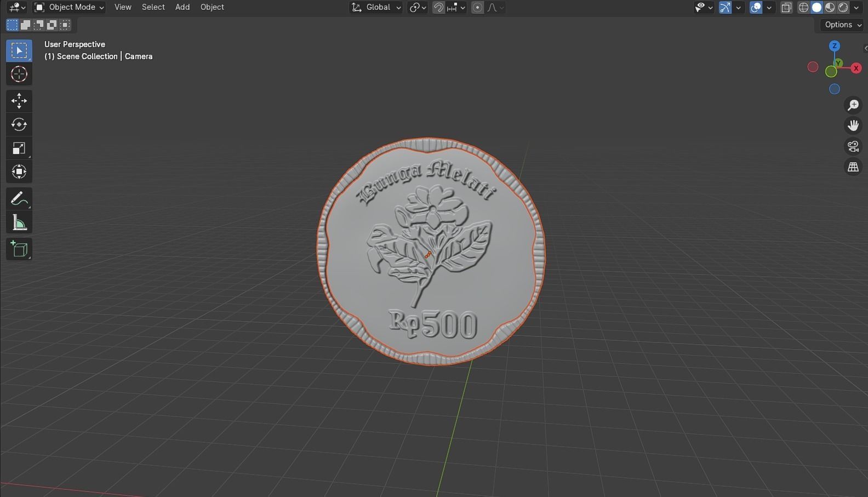
Task: Select the Annotate tool
Action: pos(19,198)
